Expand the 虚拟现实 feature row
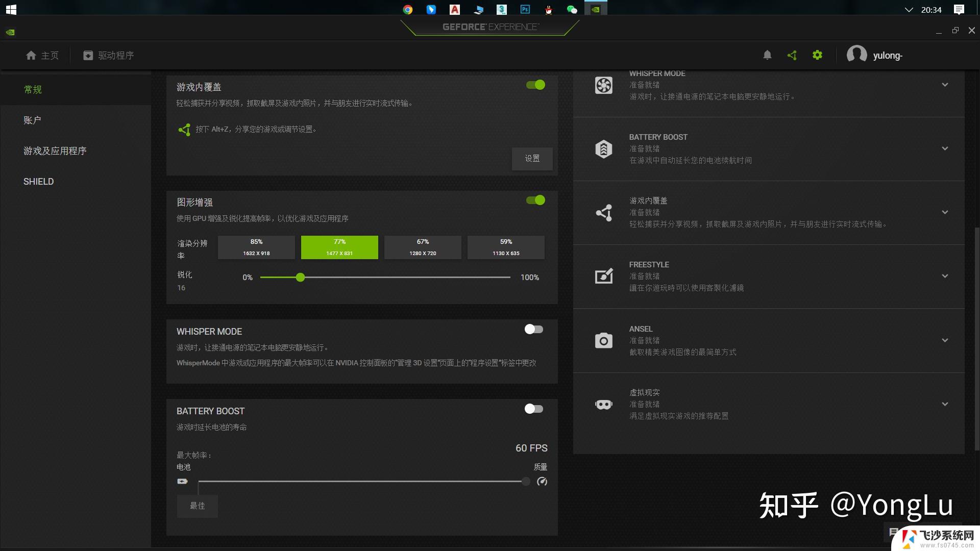Screen dimensions: 980x551 pyautogui.click(x=945, y=404)
